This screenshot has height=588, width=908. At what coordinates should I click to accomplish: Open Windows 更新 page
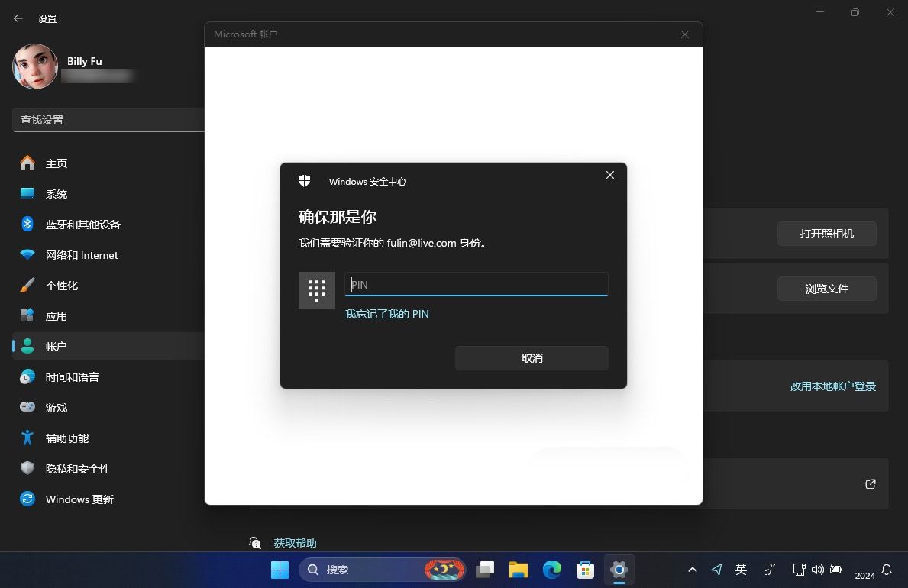[x=79, y=499]
